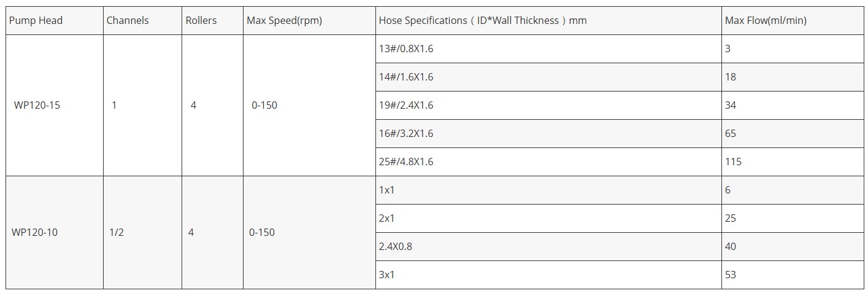The width and height of the screenshot is (868, 293).
Task: Select the max flow value 40
Action: 731,246
